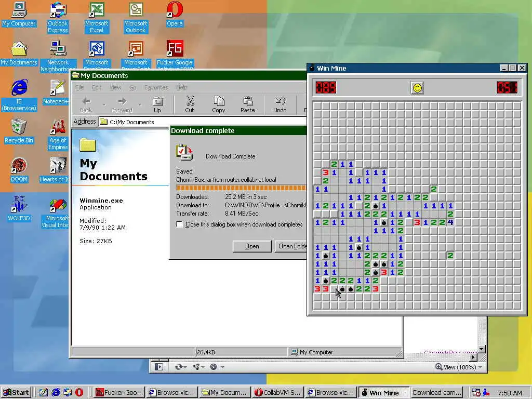Open the My Computer desktop icon

19,14
